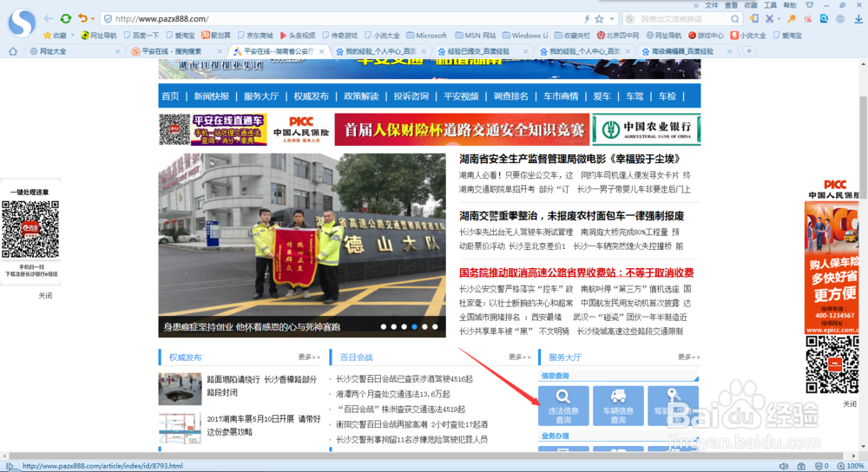The image size is (868, 472).
Task: Open the 车辆信息查询 service tile
Action: pos(618,406)
